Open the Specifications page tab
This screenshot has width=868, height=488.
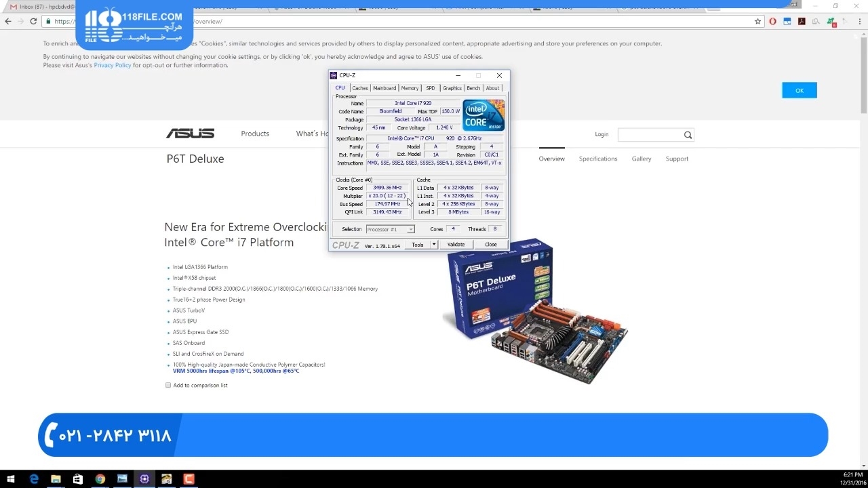[597, 159]
